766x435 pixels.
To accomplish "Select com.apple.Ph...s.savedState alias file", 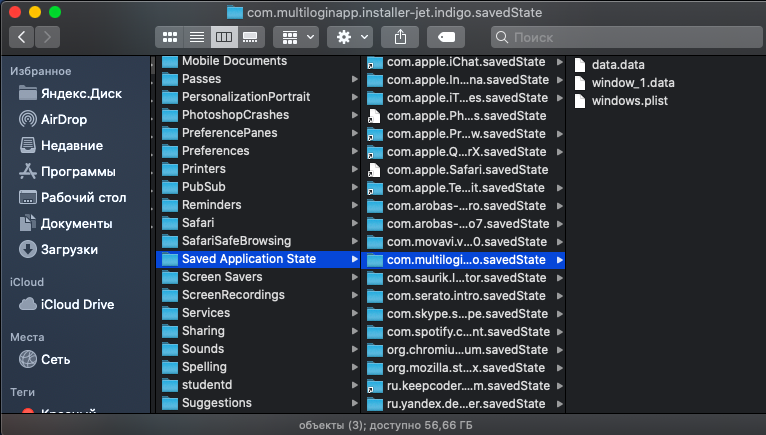I will point(464,116).
